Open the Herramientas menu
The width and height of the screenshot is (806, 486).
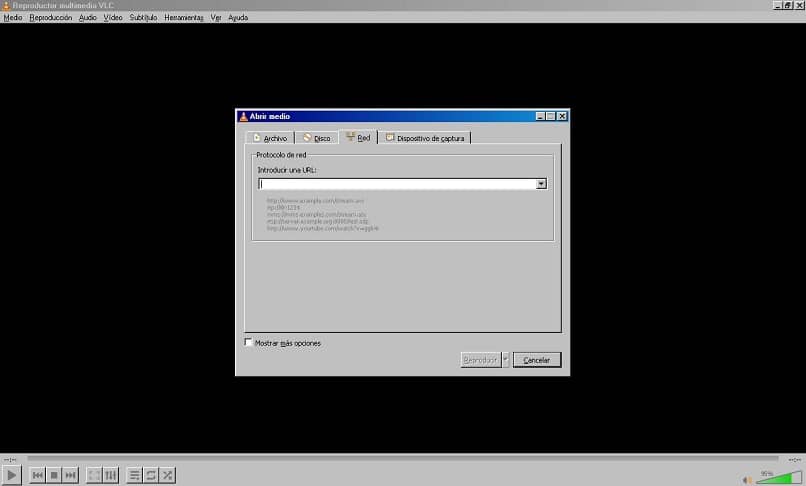pyautogui.click(x=184, y=17)
